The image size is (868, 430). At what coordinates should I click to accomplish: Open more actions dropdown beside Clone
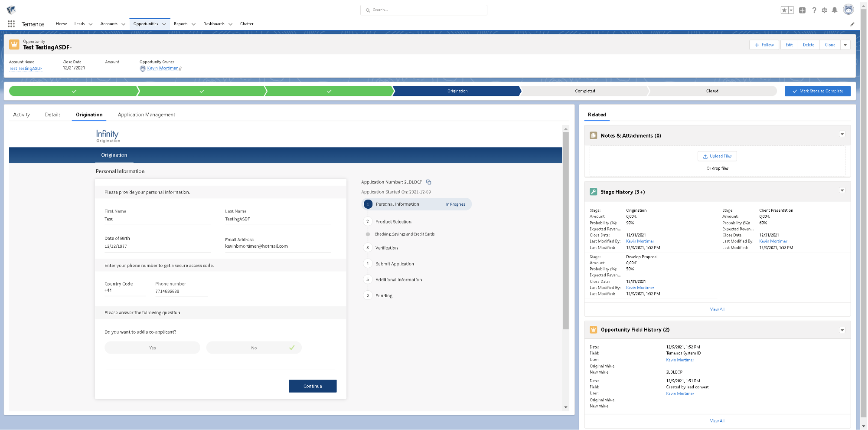[845, 45]
